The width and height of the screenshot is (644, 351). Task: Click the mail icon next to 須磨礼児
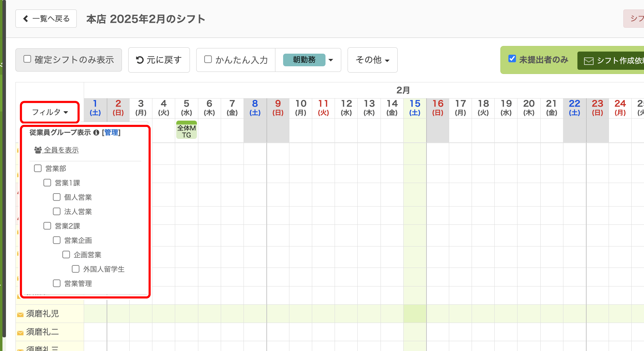coord(20,315)
